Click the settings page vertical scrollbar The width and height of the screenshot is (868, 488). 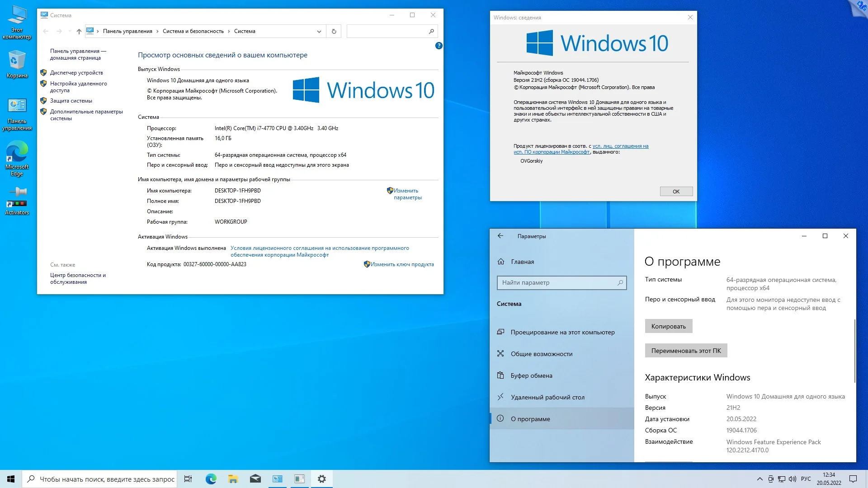(x=854, y=351)
